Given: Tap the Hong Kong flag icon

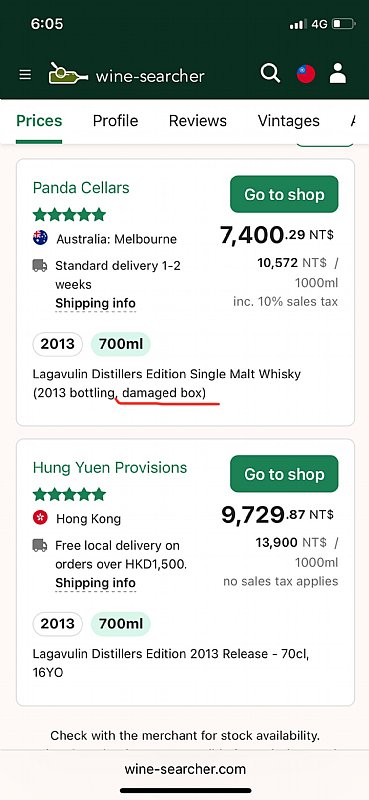Looking at the screenshot, I should pyautogui.click(x=40, y=518).
